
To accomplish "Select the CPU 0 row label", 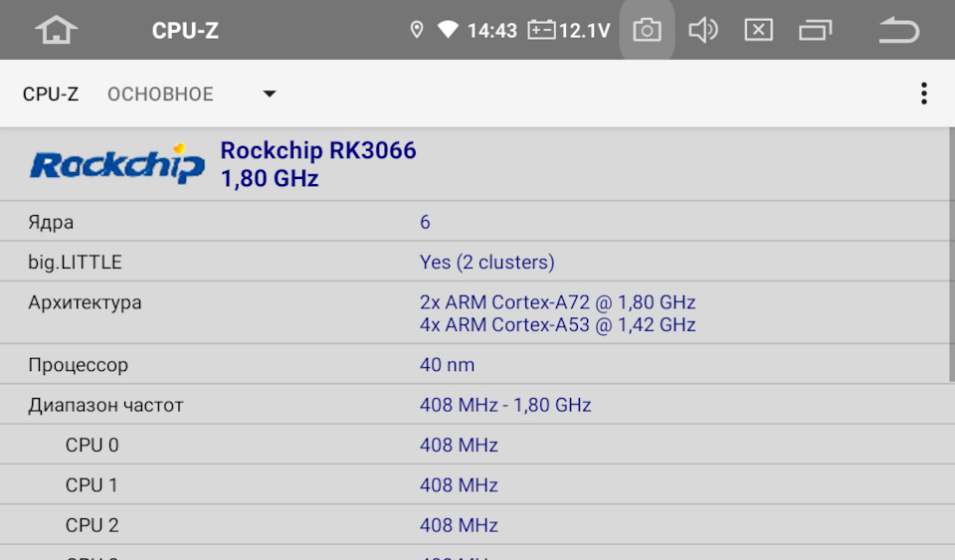I will (x=92, y=446).
